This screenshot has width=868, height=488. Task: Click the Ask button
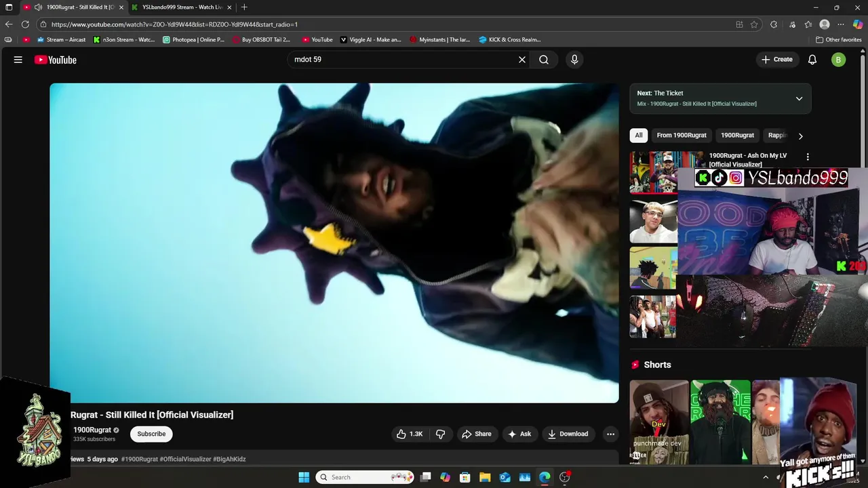click(519, 434)
